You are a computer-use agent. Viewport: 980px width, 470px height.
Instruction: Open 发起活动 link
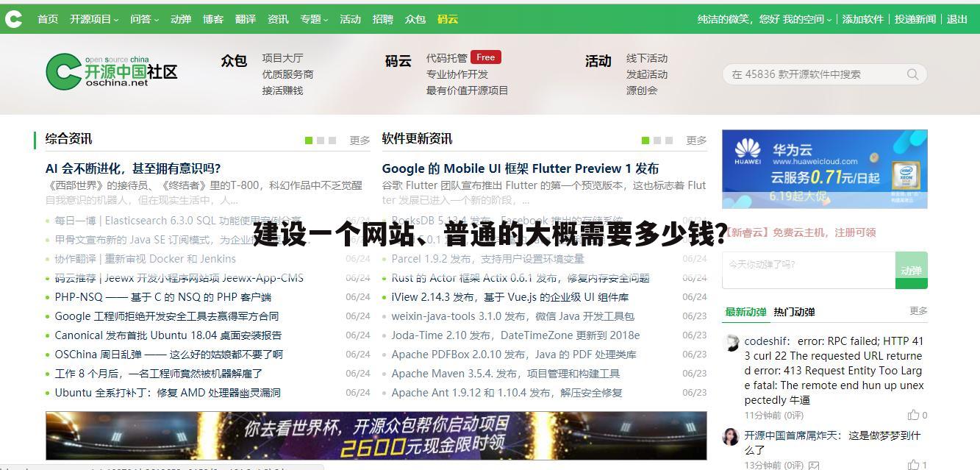tap(647, 74)
